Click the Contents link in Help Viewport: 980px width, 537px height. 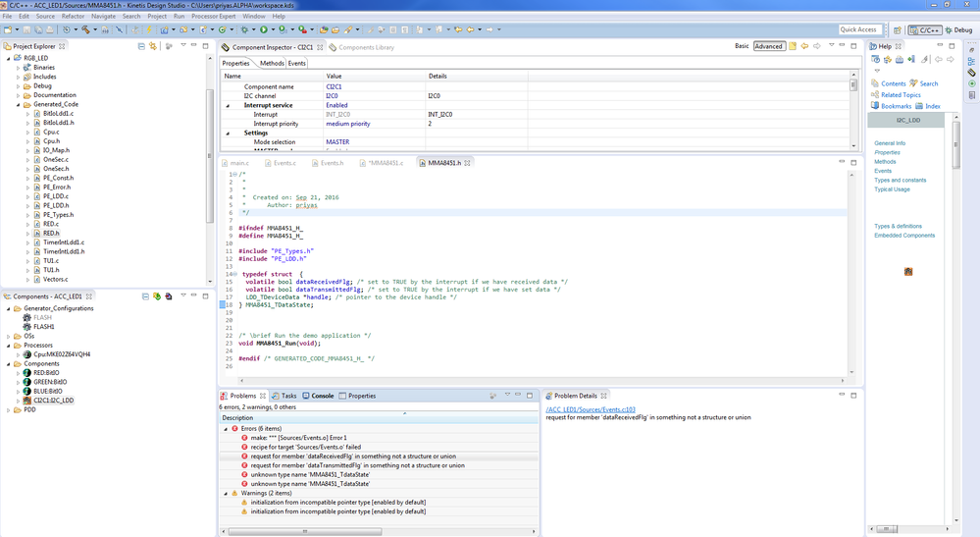click(893, 83)
